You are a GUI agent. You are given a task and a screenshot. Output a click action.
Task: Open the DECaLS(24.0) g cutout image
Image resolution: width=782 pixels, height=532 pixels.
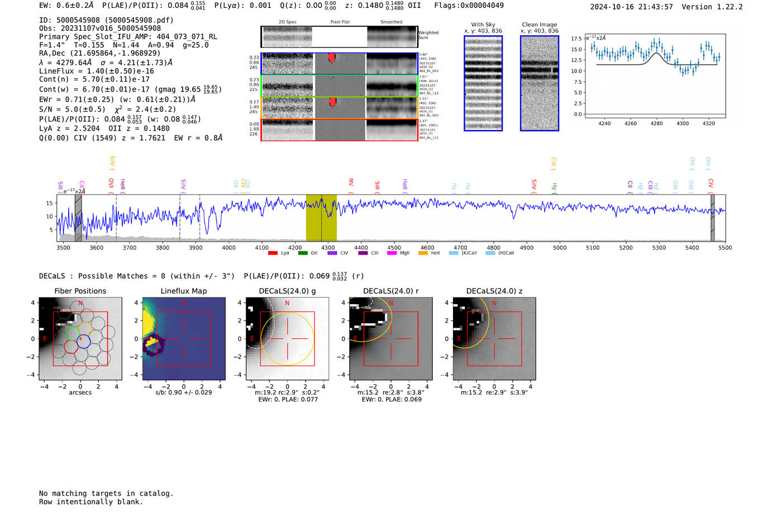[x=287, y=338]
